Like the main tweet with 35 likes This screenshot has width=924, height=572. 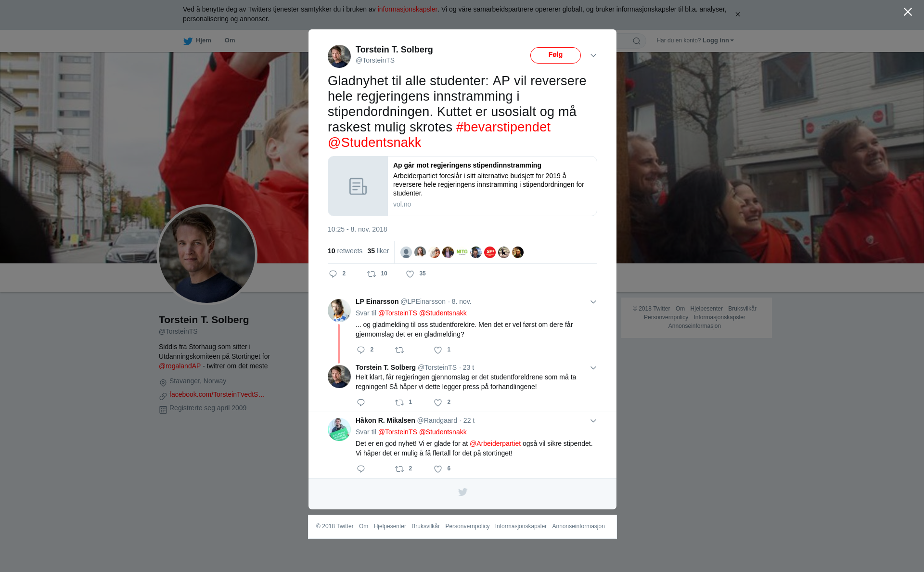(x=410, y=274)
